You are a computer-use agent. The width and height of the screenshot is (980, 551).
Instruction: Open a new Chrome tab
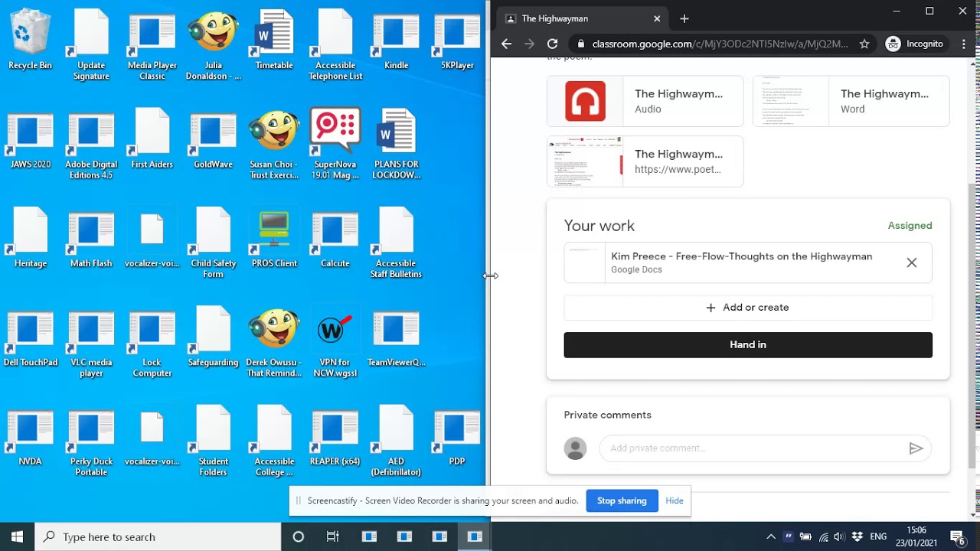tap(684, 18)
